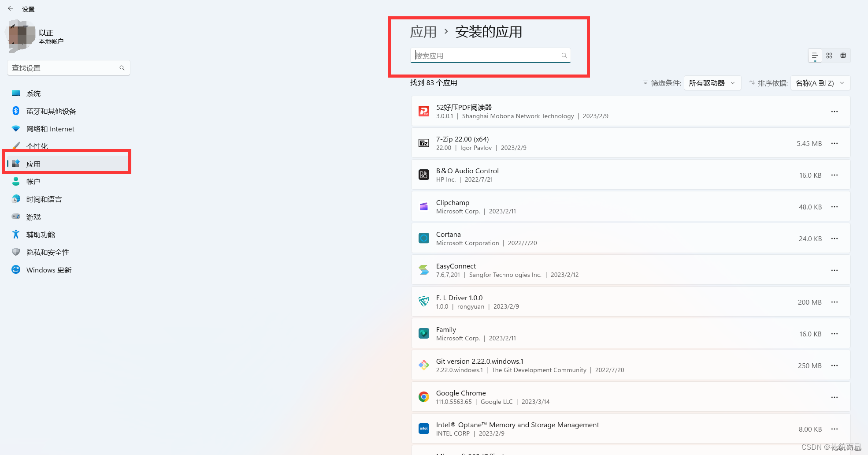Go back using the arrow at top left
The width and height of the screenshot is (868, 455).
[11, 8]
